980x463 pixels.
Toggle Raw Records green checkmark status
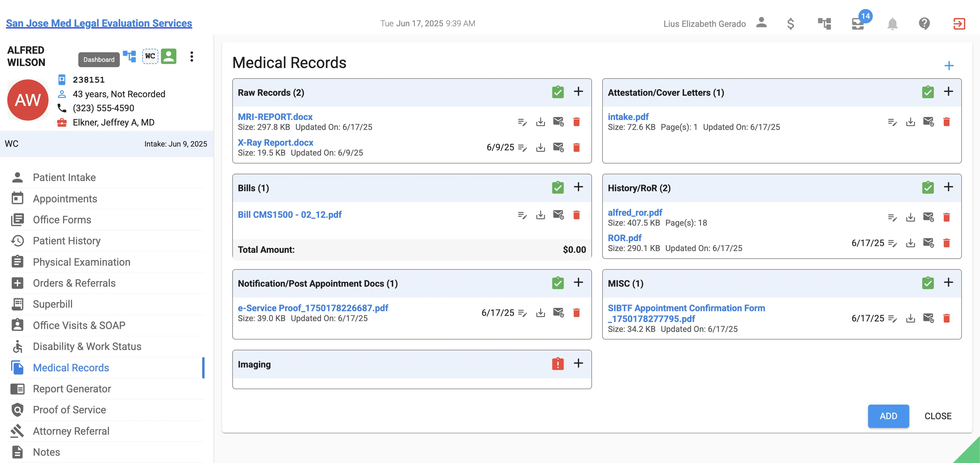point(558,92)
